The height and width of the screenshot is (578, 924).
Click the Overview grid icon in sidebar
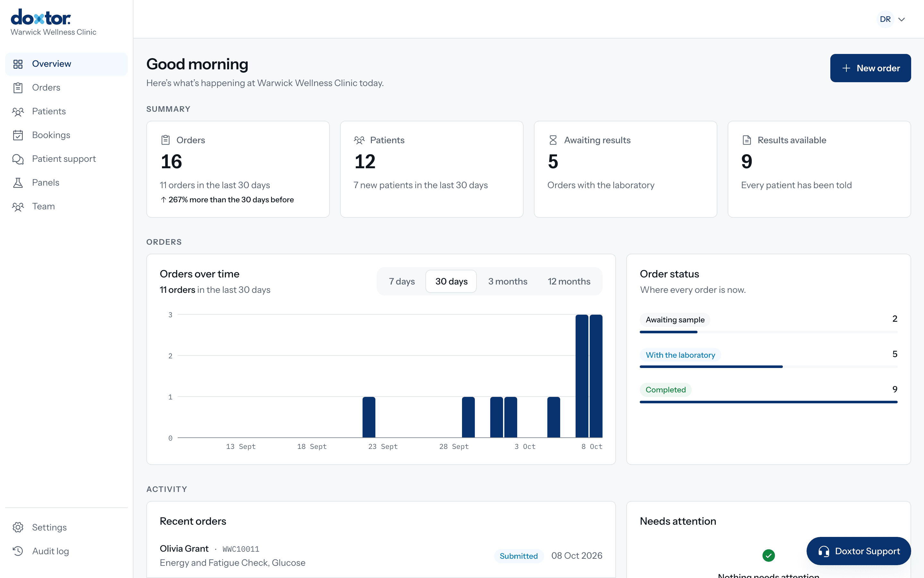[18, 64]
